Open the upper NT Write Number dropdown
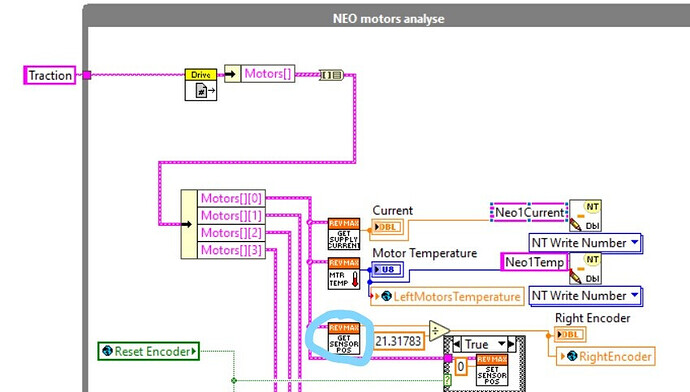Image resolution: width=690 pixels, height=392 pixels. pos(634,242)
